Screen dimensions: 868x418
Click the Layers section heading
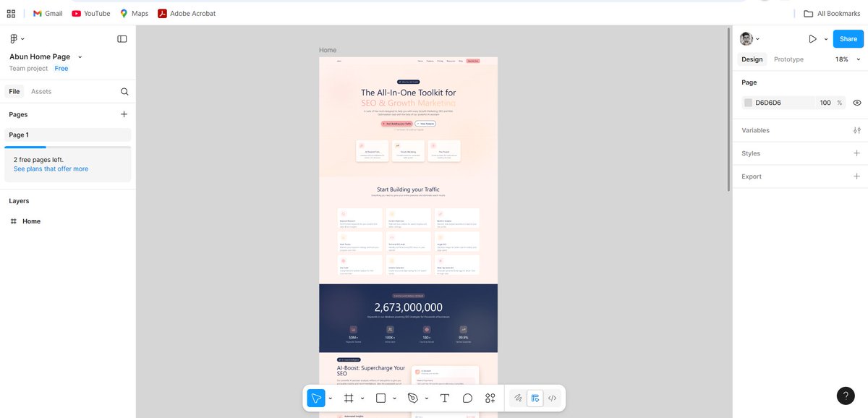[x=19, y=201]
